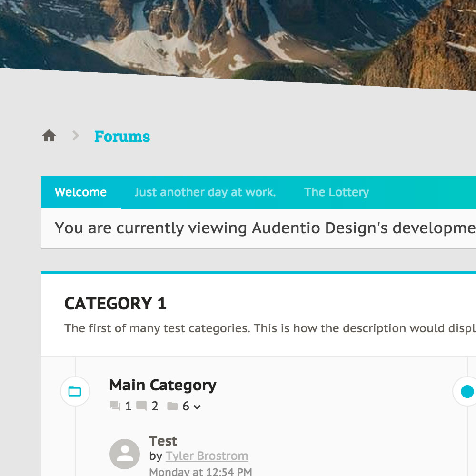This screenshot has width=476, height=476.
Task: Click Tyler Brostrom's avatar icon
Action: tap(125, 454)
